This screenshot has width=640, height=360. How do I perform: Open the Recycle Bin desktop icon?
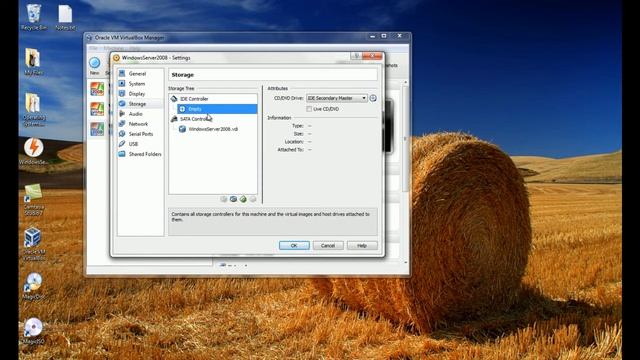pyautogui.click(x=34, y=17)
